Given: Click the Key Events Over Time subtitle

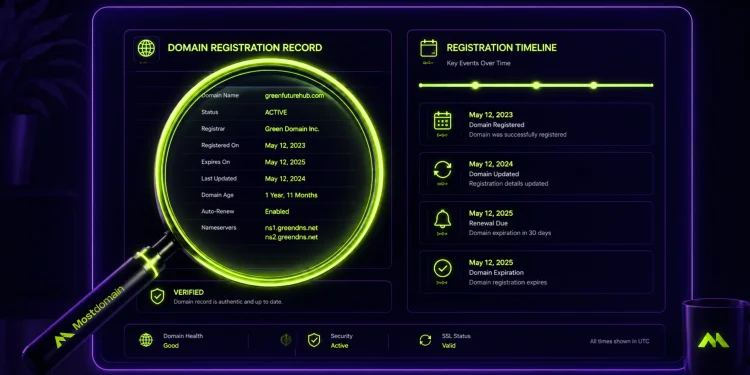Looking at the screenshot, I should (478, 63).
